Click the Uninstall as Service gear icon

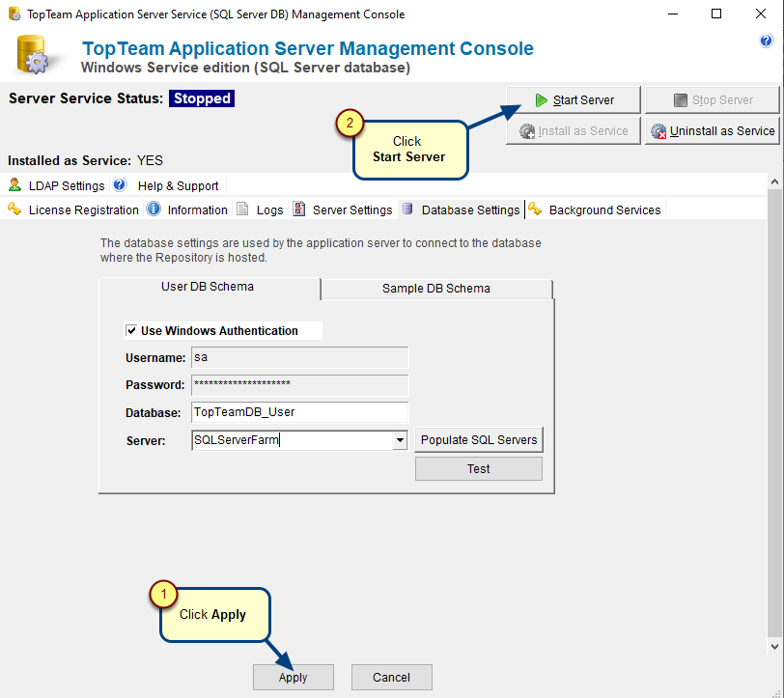[x=658, y=131]
